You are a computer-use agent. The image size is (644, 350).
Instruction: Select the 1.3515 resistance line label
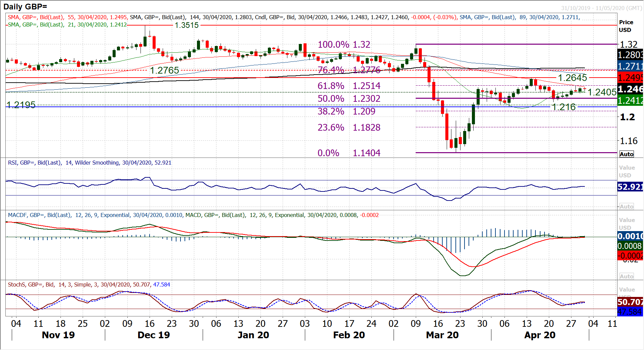coord(187,25)
